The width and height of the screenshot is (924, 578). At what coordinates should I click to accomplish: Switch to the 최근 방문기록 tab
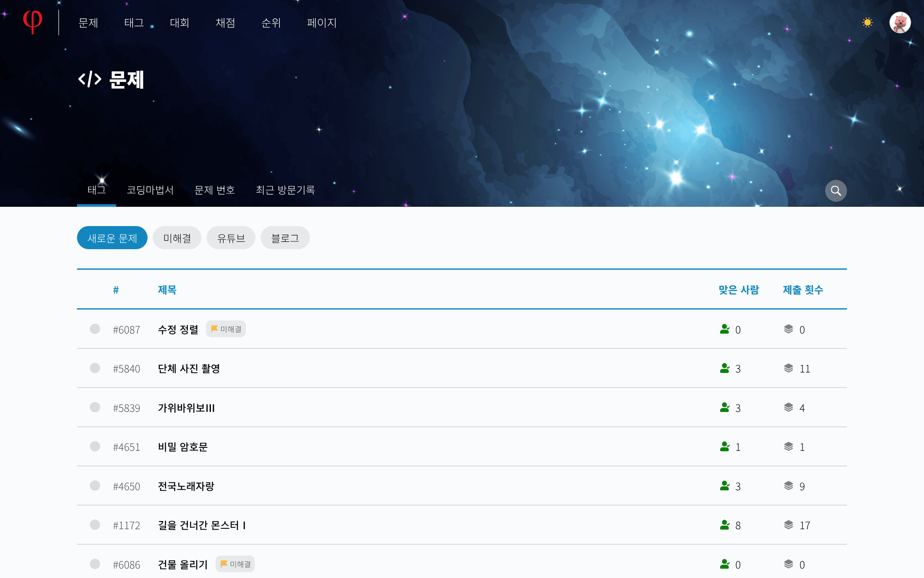285,190
